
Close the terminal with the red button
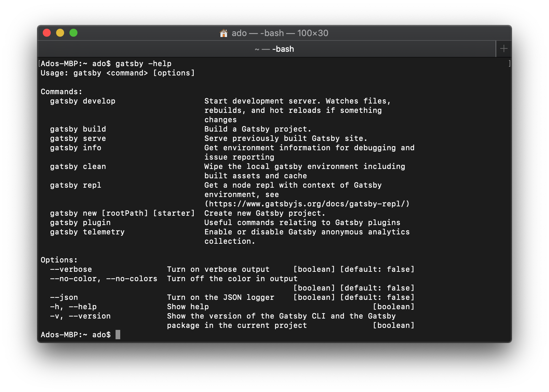[x=47, y=33]
